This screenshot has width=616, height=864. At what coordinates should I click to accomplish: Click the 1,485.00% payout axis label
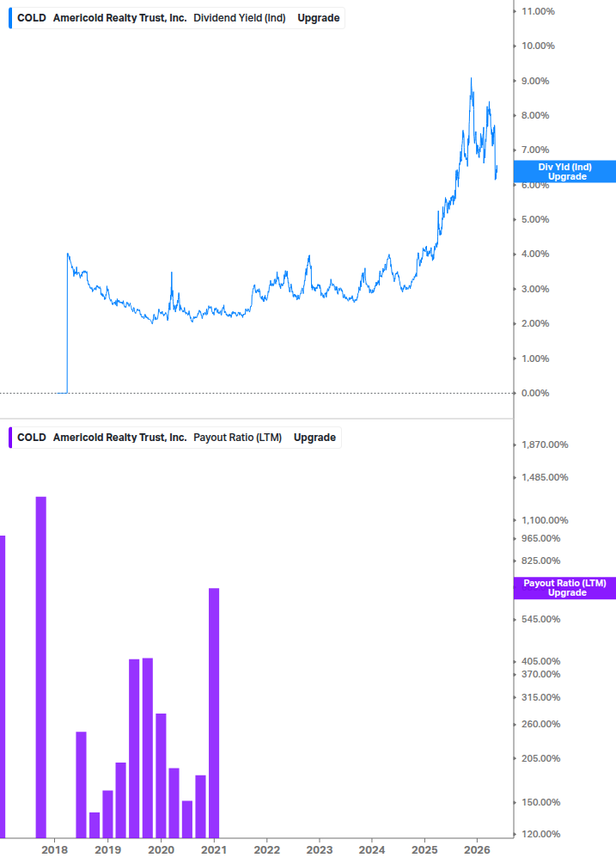[545, 477]
